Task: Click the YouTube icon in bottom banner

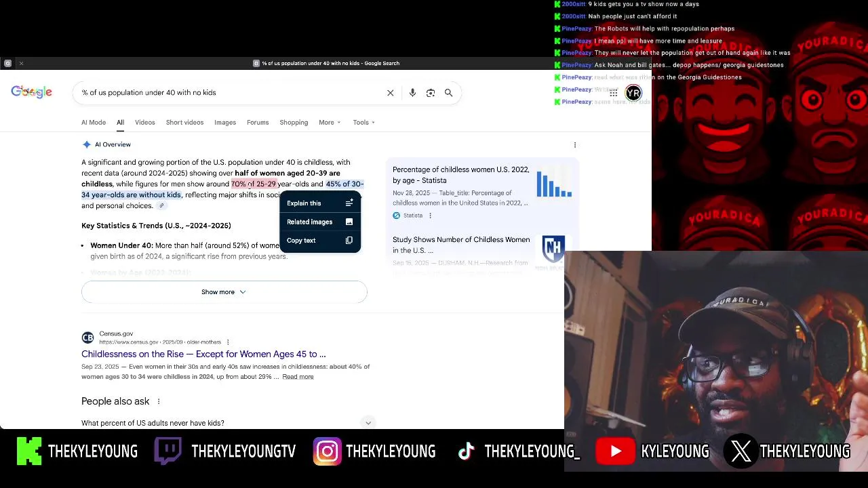Action: click(615, 451)
